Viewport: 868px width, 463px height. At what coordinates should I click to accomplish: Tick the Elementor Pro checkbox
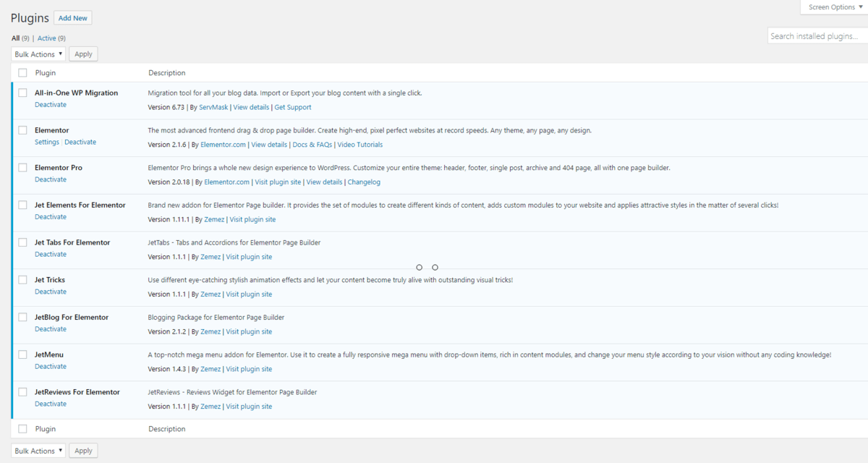[22, 168]
